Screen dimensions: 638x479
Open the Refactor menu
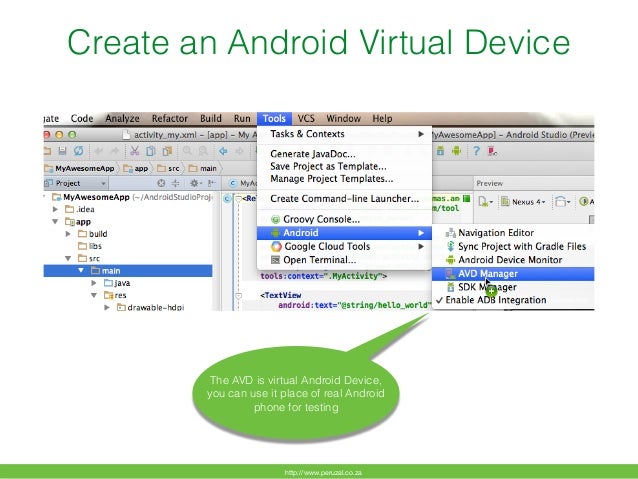coord(170,118)
